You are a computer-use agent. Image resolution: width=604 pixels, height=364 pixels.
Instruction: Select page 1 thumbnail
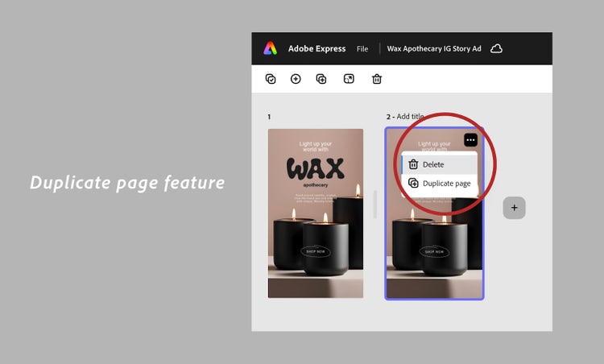[x=316, y=213]
